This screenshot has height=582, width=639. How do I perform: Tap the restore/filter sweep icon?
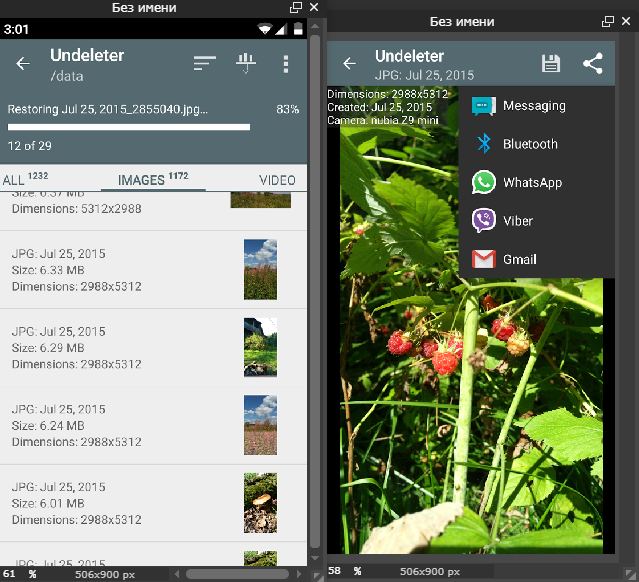pos(246,64)
